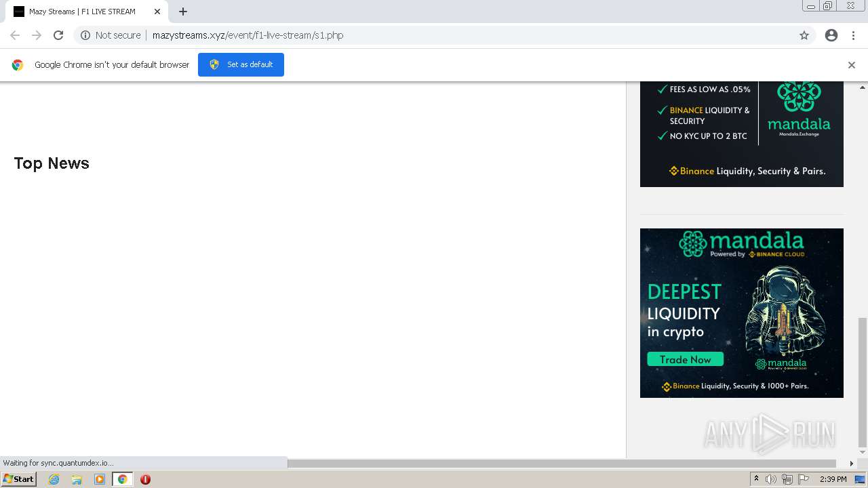Viewport: 868px width, 488px height.
Task: Click the show desktop icon
Action: [x=861, y=479]
